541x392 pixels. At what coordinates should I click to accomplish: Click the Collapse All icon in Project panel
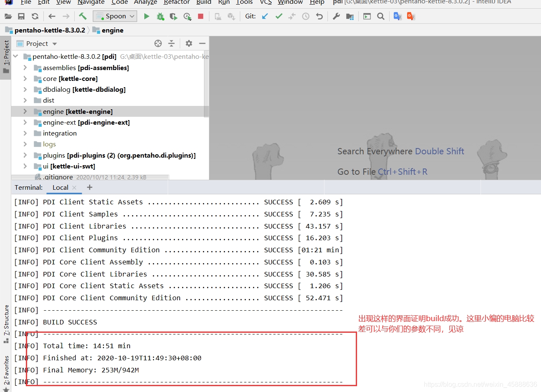(x=171, y=43)
